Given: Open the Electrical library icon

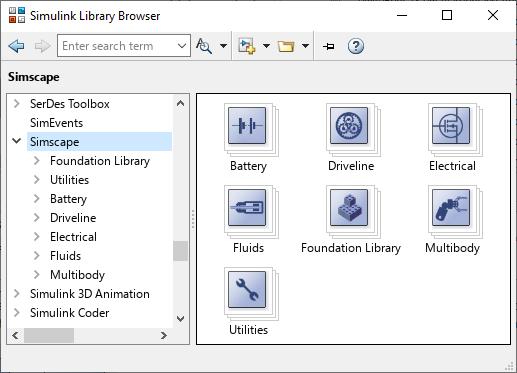Looking at the screenshot, I should point(451,126).
